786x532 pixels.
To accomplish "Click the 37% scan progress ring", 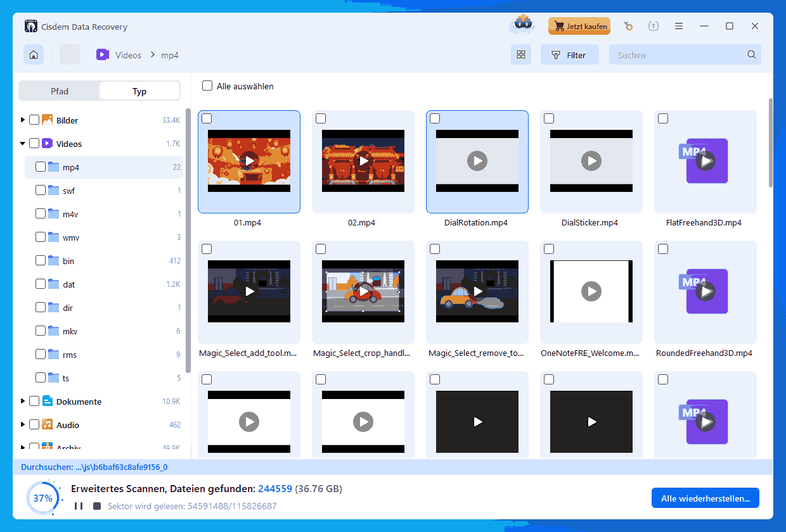I will click(x=42, y=498).
